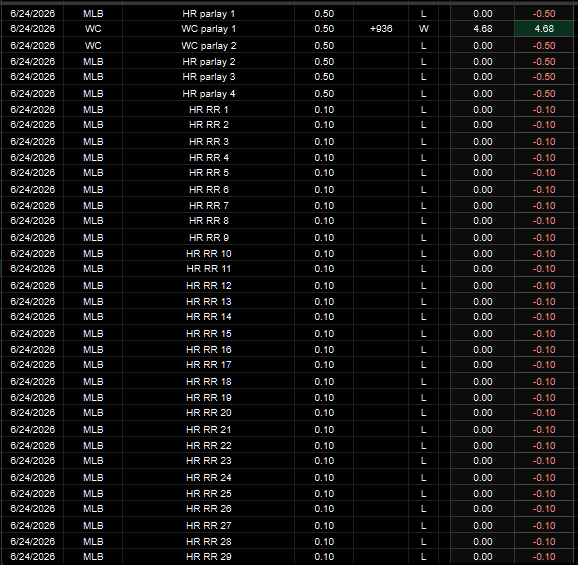Select the 'HR parlay 3' cell
Screen dimensions: 578x565
coord(209,77)
